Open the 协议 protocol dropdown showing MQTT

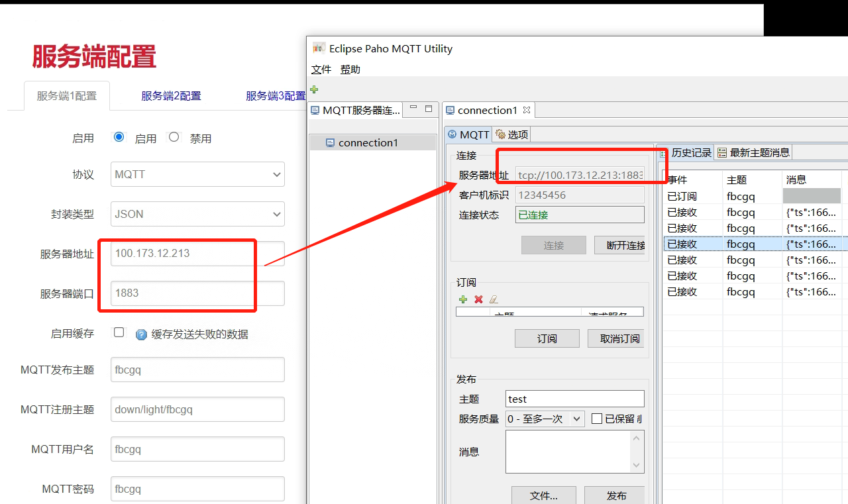pyautogui.click(x=197, y=174)
